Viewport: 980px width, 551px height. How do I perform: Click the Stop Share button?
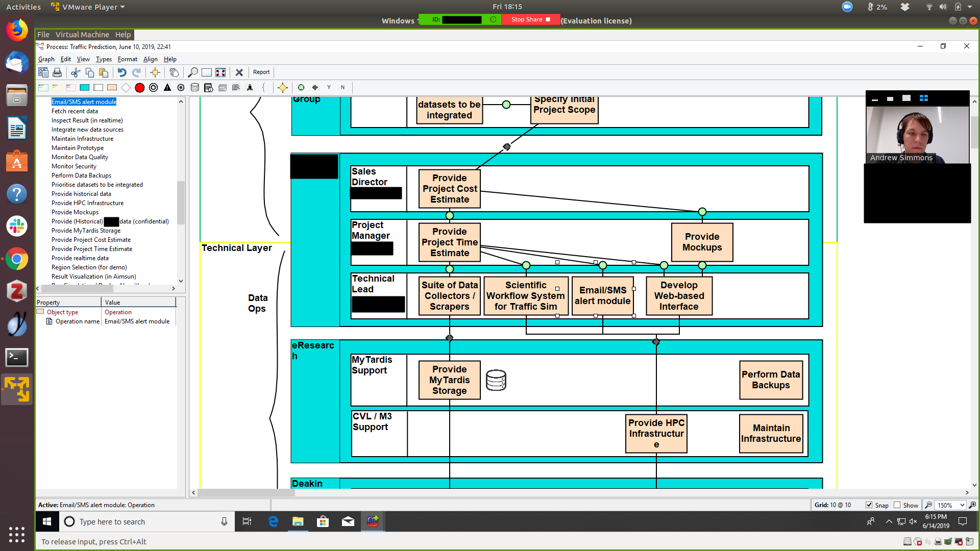click(530, 19)
